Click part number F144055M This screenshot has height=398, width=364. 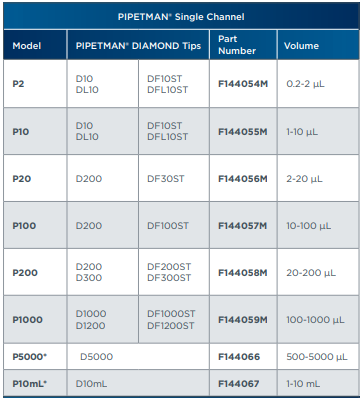tap(243, 132)
